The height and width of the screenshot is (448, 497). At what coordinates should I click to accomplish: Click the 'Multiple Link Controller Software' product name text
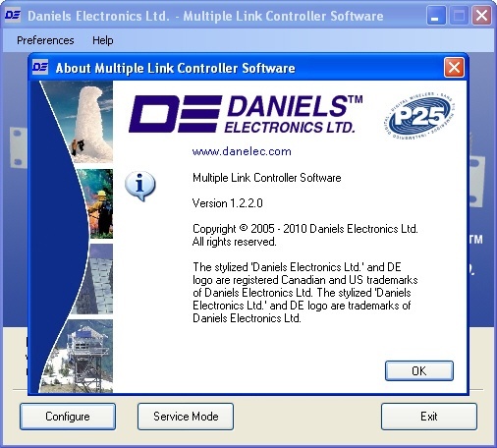click(x=267, y=178)
